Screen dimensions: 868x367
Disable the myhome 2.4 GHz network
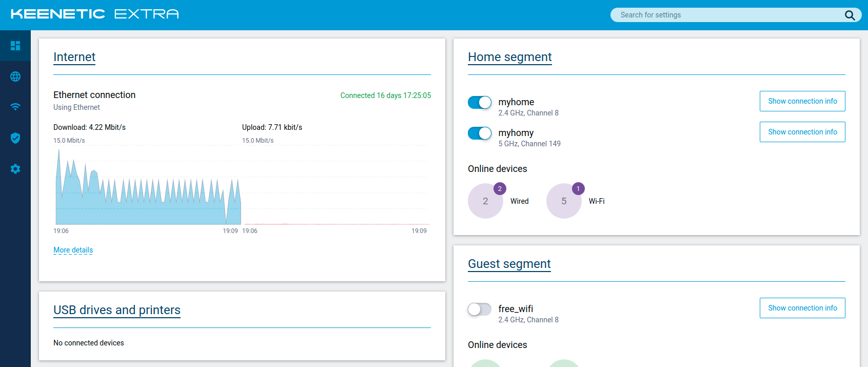point(480,103)
